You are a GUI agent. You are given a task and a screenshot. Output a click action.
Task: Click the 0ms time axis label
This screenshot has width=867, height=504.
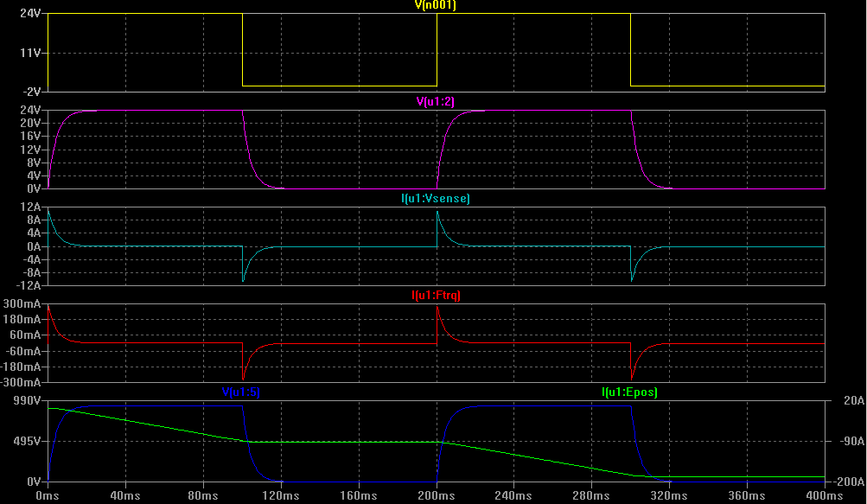48,496
